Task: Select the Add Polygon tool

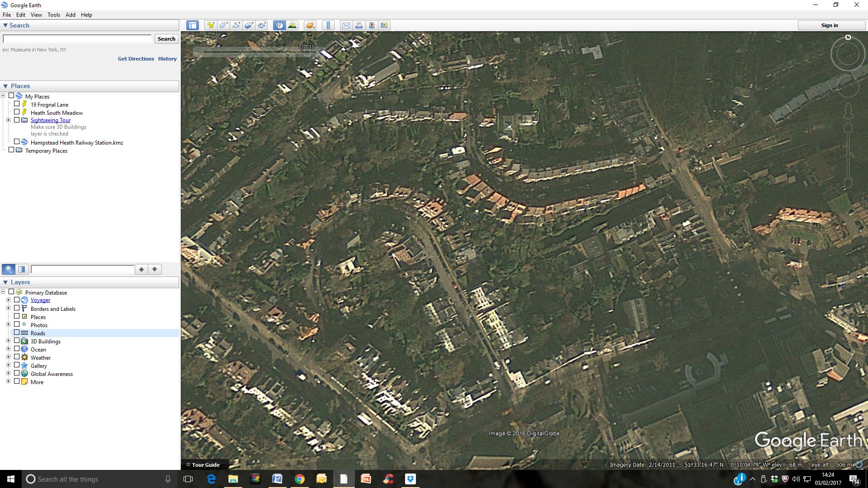Action: pos(223,25)
